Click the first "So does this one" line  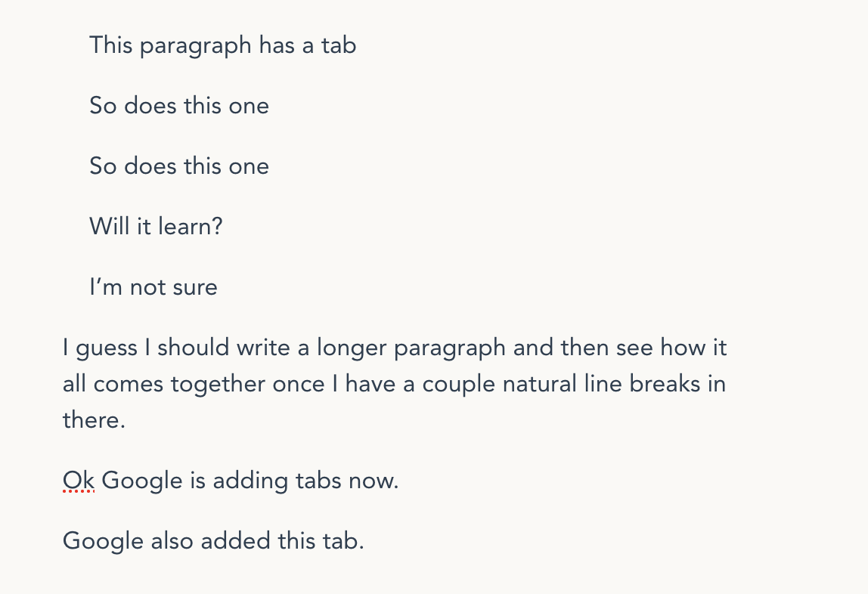click(179, 106)
